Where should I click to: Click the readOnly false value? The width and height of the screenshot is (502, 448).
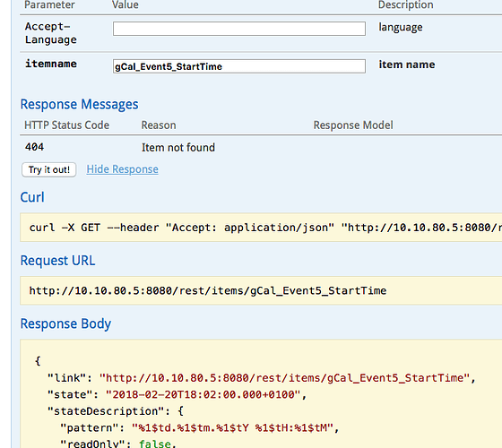click(x=155, y=444)
